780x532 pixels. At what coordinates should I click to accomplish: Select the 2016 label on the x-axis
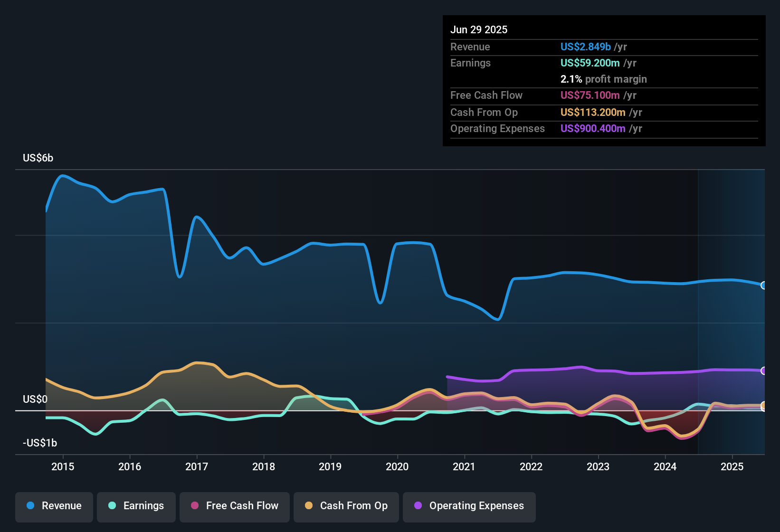click(x=130, y=466)
